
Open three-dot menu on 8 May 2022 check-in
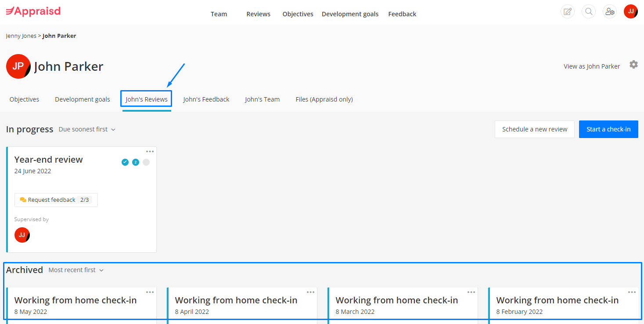click(150, 292)
